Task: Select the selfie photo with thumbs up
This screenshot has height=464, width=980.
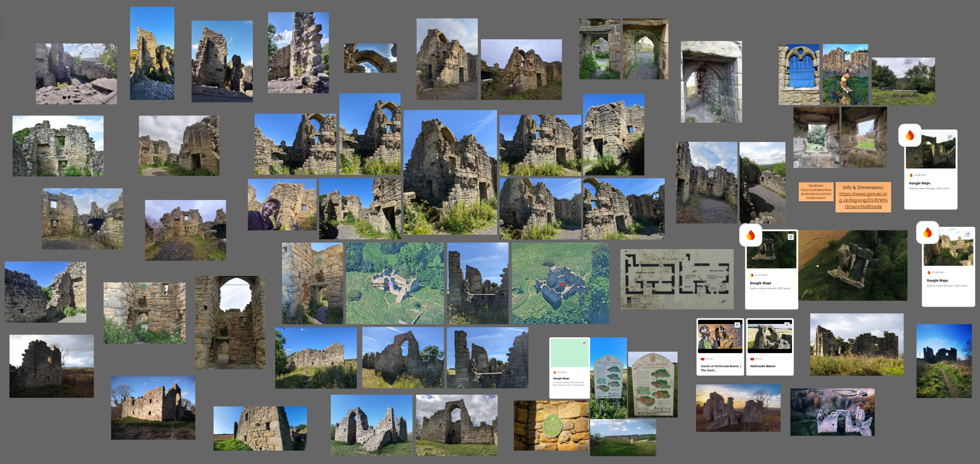Action: click(282, 204)
